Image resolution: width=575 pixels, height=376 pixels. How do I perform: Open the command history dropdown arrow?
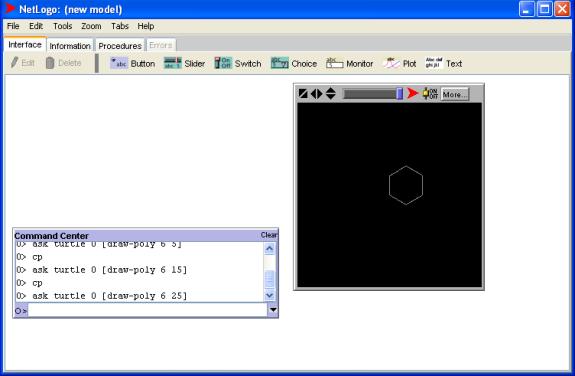pos(273,310)
